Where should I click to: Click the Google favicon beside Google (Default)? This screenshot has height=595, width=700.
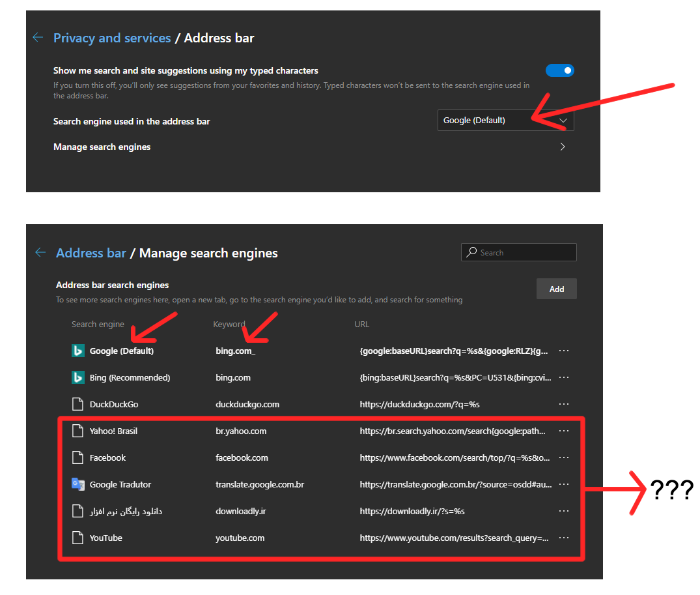(78, 351)
